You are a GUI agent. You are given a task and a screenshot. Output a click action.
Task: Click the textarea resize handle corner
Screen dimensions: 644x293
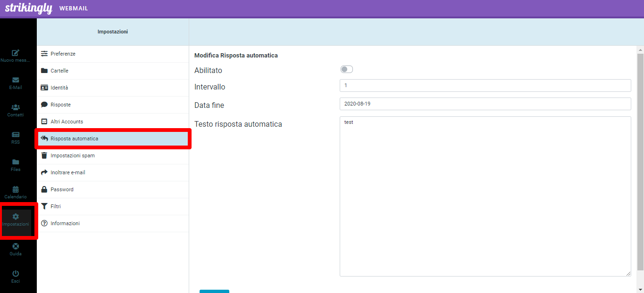pos(628,273)
